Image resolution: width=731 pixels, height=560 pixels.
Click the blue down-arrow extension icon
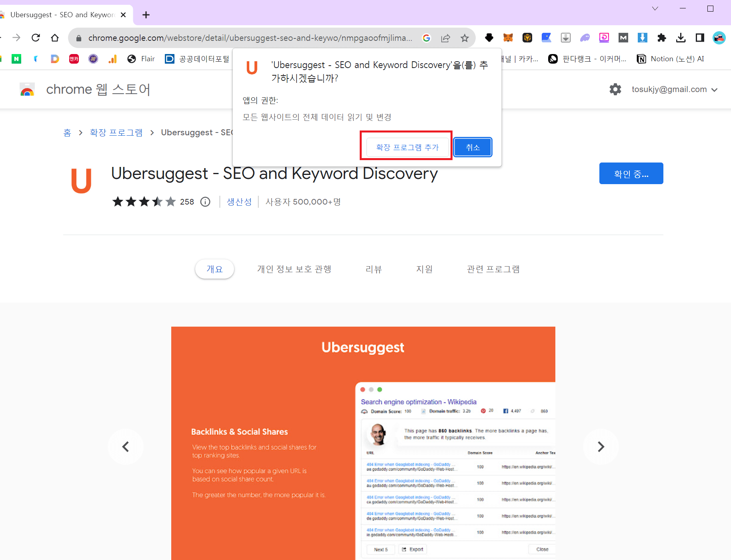coord(643,38)
